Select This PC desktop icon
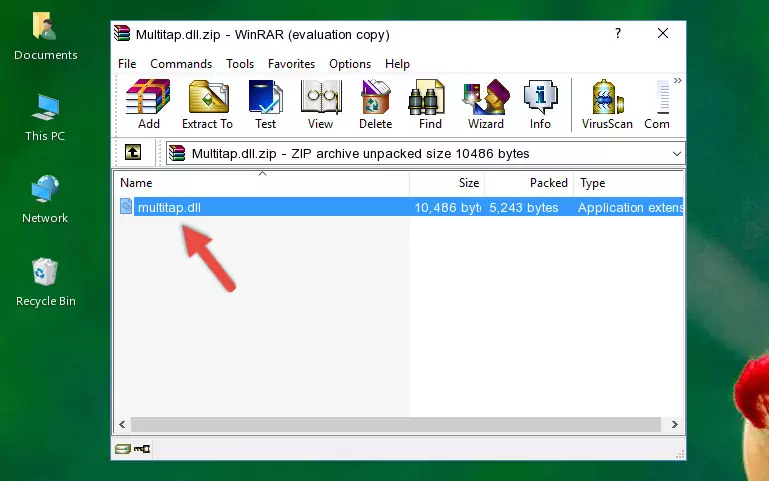The width and height of the screenshot is (769, 481). pos(45,118)
